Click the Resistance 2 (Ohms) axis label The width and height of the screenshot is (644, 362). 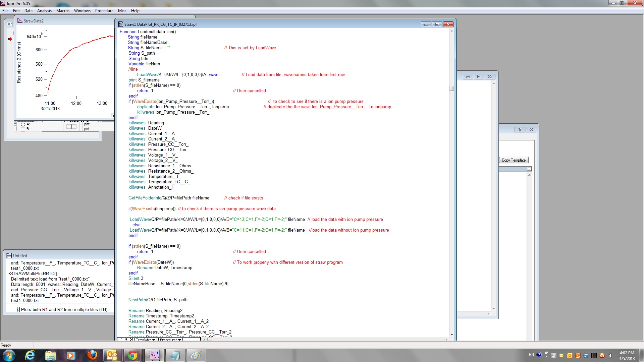pyautogui.click(x=19, y=63)
